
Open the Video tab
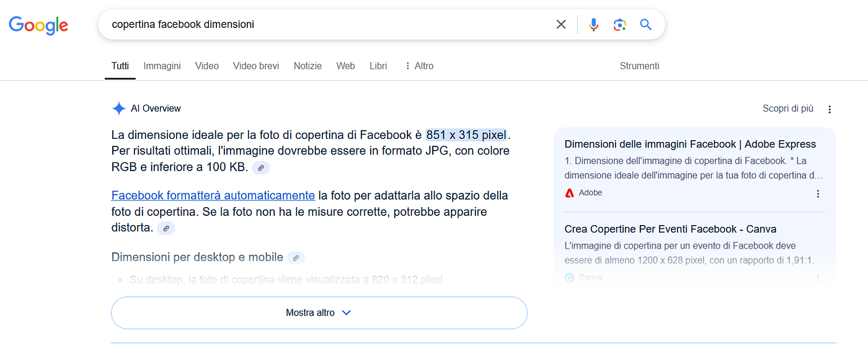[x=207, y=66]
